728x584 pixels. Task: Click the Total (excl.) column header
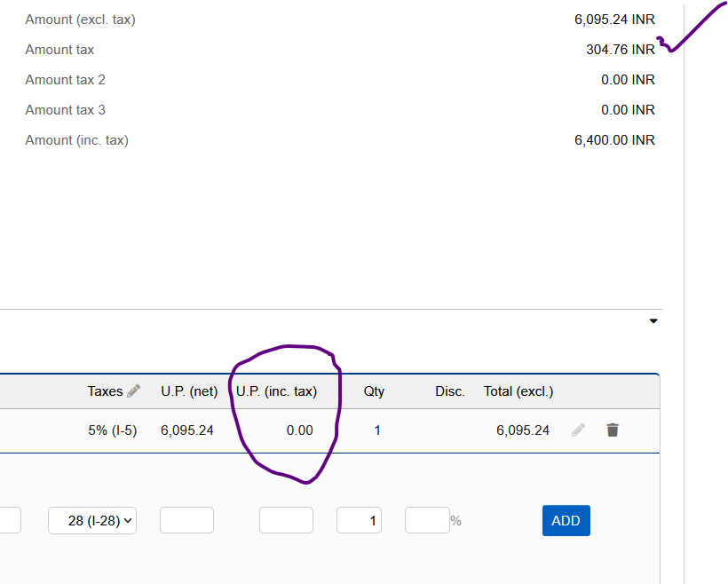pos(518,391)
